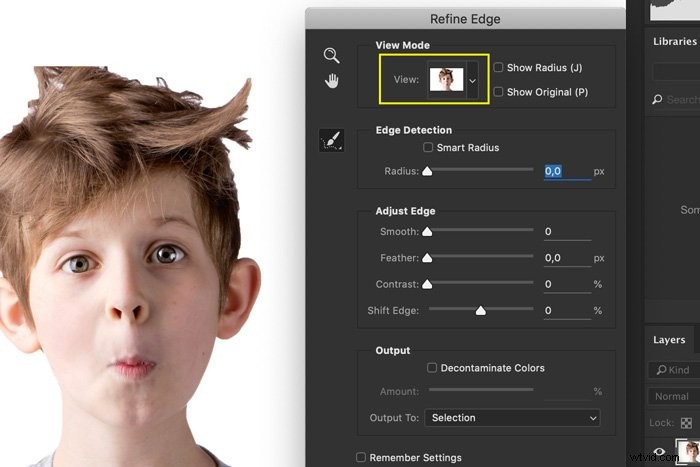Open the View mode thumbnail dropdown
The width and height of the screenshot is (700, 467).
pyautogui.click(x=472, y=80)
